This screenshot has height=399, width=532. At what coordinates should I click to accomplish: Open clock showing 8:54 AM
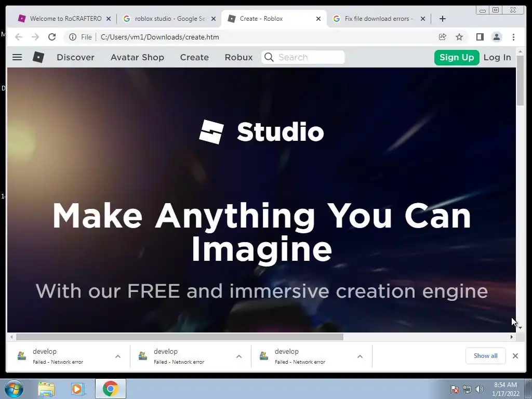[506, 389]
